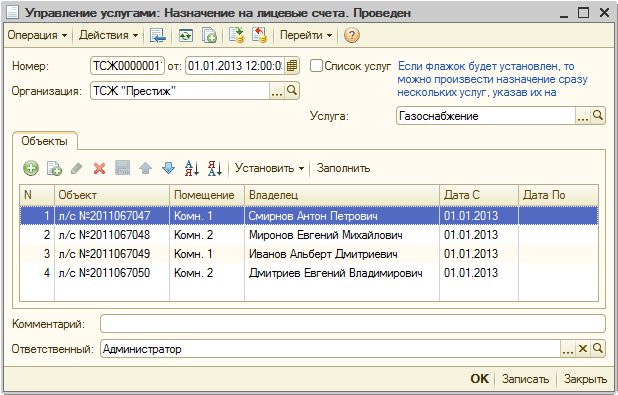
Task: Select row л/с №2011067049
Action: tap(309, 253)
